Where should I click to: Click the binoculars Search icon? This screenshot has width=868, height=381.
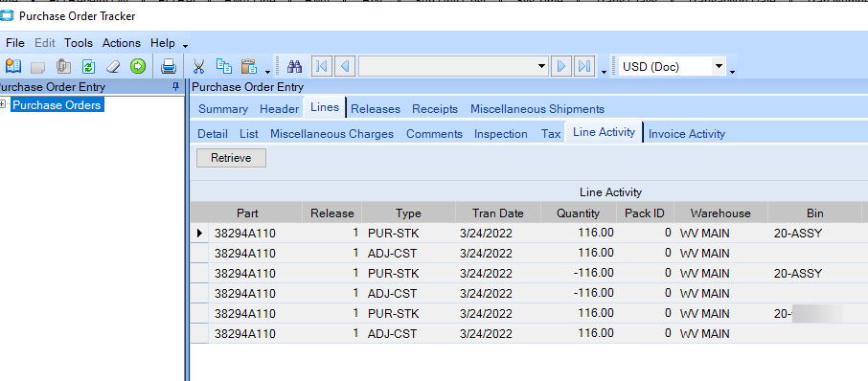click(295, 67)
